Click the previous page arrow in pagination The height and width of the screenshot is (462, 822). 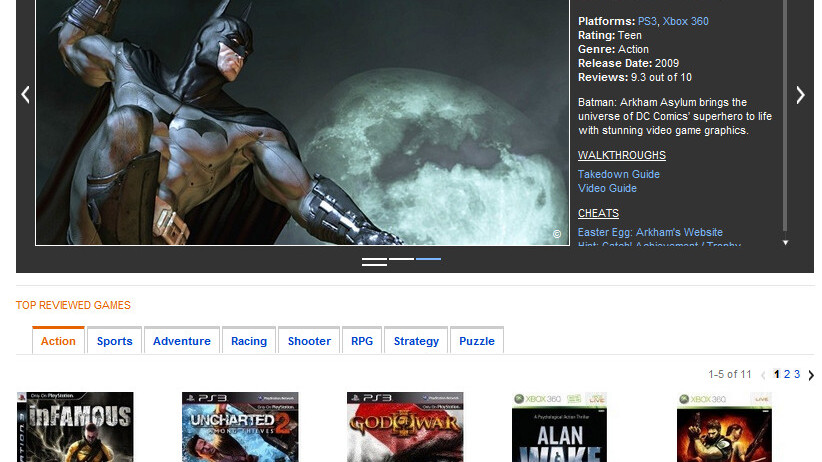[x=764, y=375]
